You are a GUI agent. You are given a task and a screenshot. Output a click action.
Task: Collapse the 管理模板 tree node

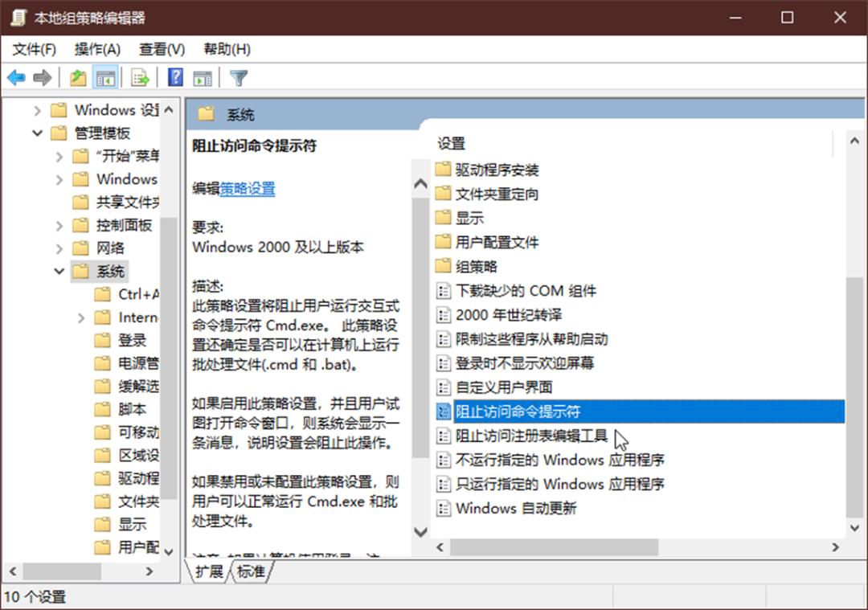point(37,133)
